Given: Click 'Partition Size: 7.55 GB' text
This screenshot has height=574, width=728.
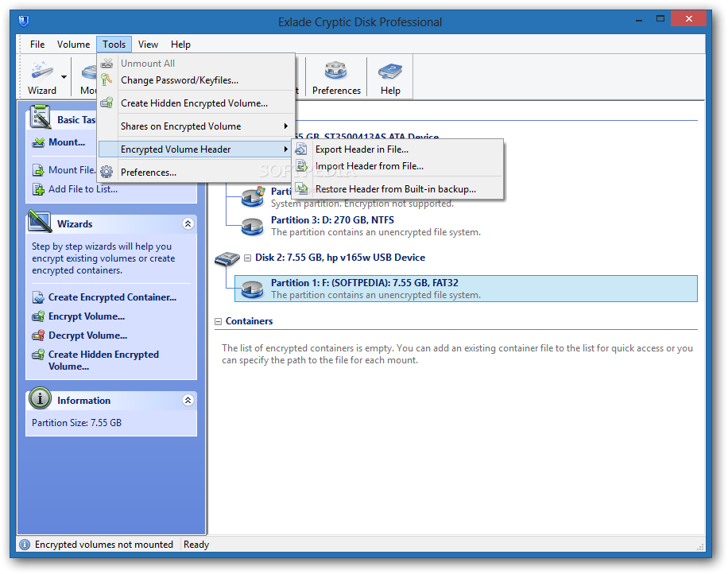Looking at the screenshot, I should tap(76, 423).
